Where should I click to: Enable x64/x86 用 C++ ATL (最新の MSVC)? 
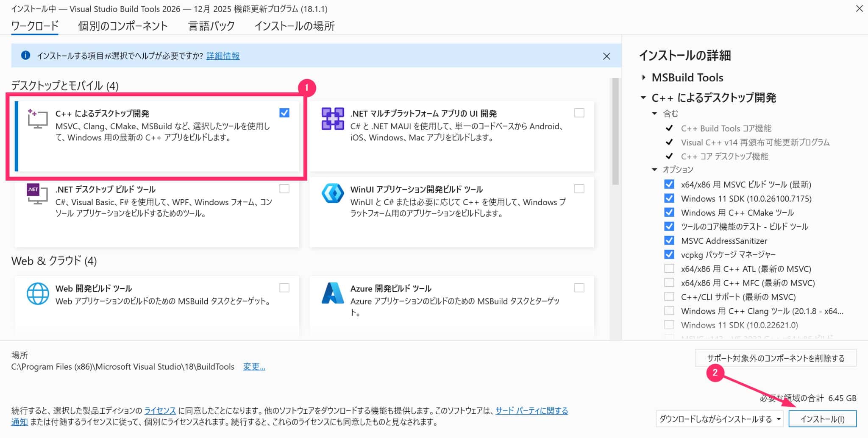[x=669, y=268]
